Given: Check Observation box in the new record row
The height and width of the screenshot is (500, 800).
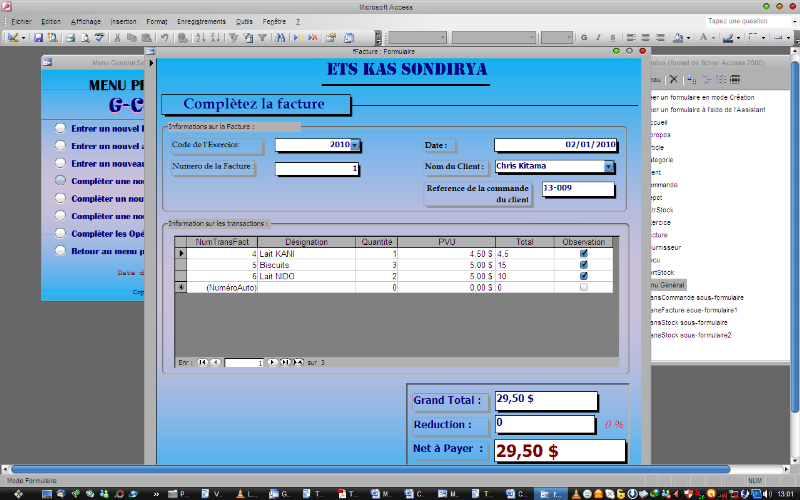Looking at the screenshot, I should 583,287.
